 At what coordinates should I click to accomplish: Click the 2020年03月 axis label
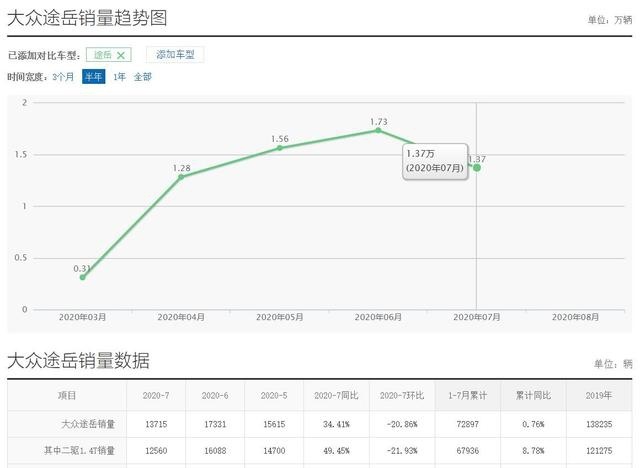coord(82,317)
